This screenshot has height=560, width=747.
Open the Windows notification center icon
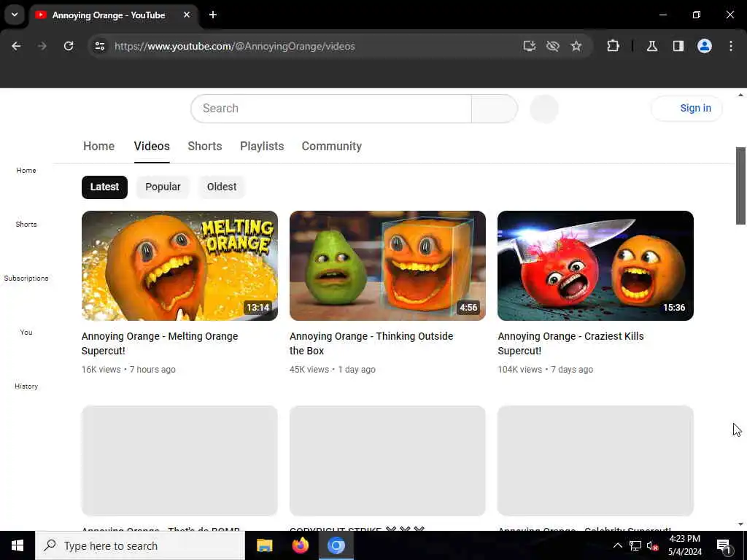point(724,545)
